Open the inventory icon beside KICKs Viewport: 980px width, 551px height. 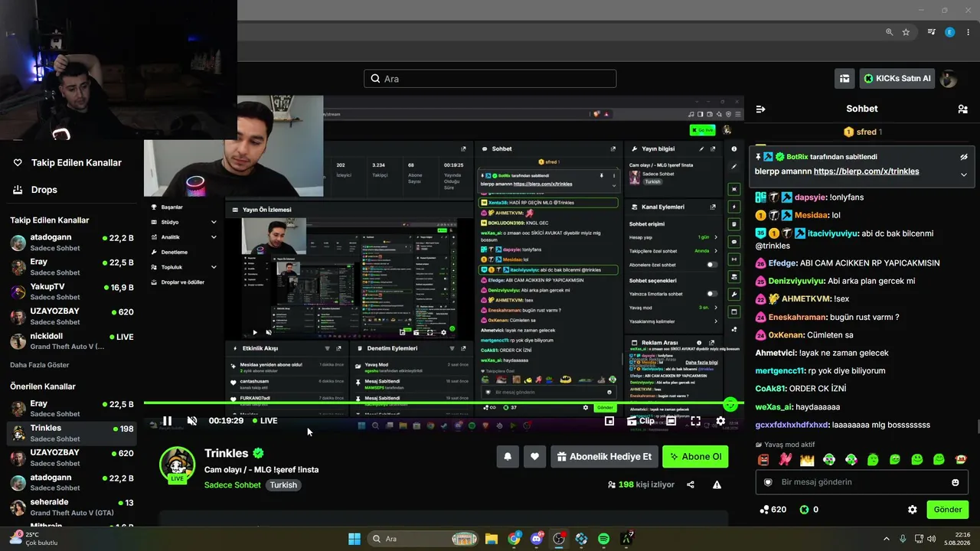pos(844,78)
